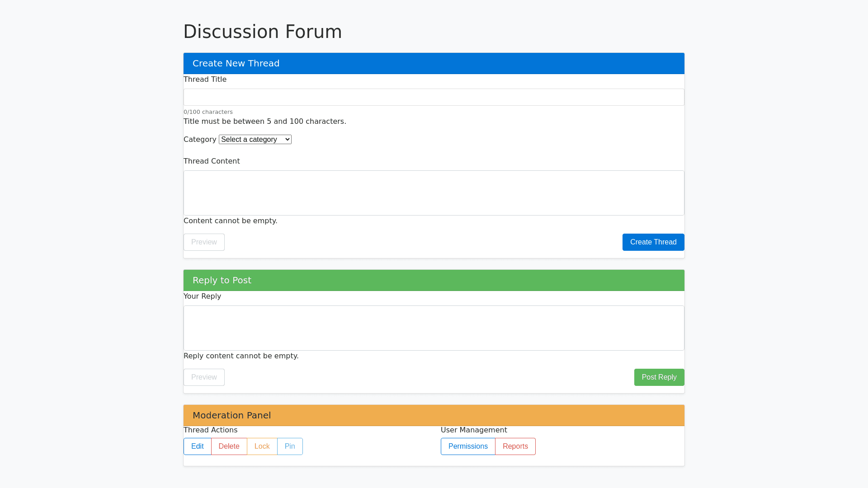Click the Create New Thread header

click(236, 63)
